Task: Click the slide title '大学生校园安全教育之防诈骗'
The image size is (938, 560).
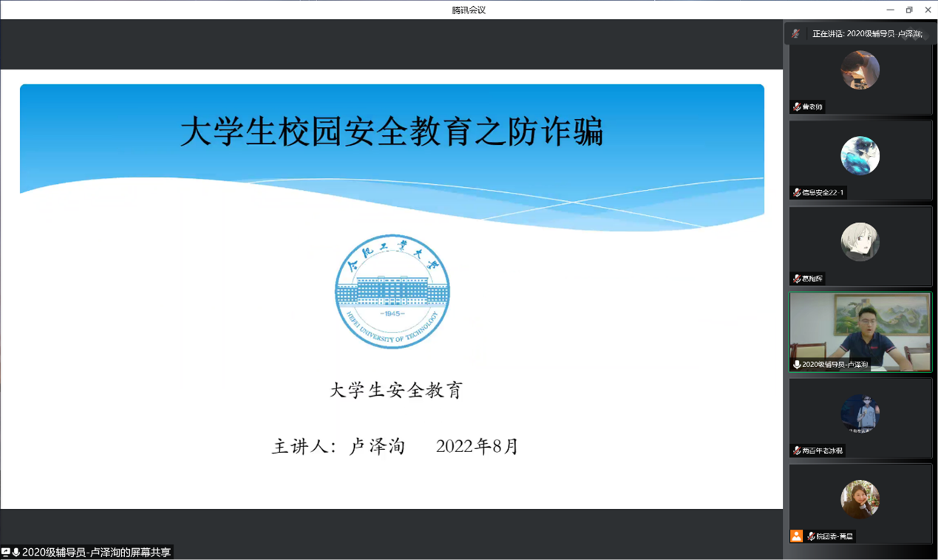Action: (x=392, y=132)
